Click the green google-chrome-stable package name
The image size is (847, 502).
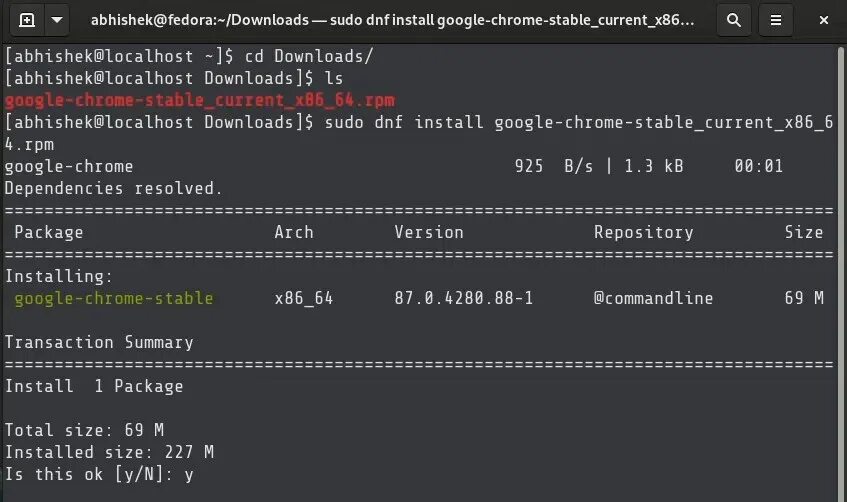114,298
